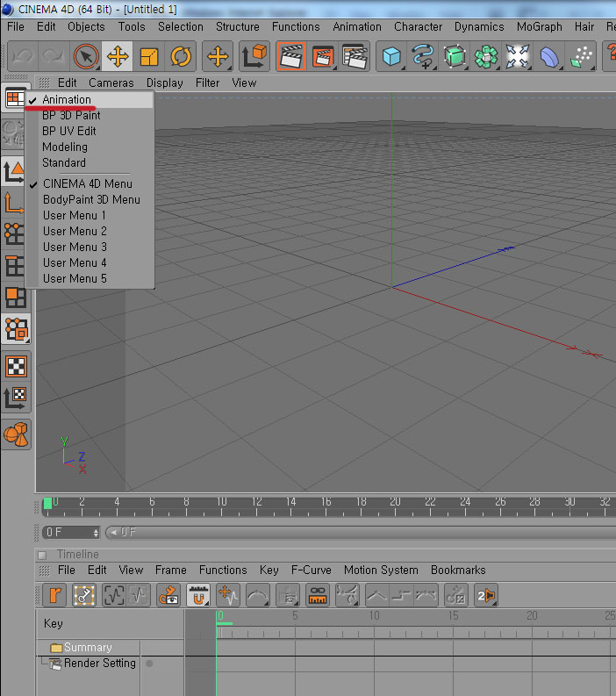
Task: Toggle the Timeline panel lock checkbox
Action: tap(42, 555)
